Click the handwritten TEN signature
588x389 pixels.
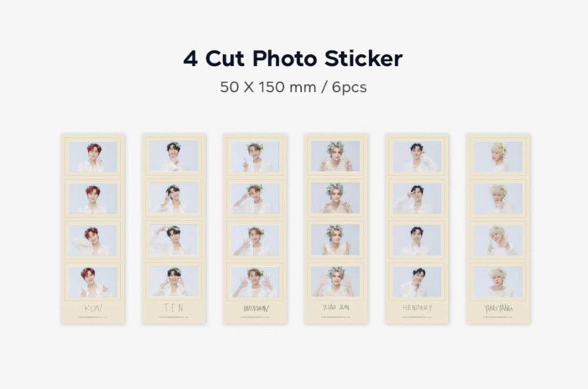174,308
